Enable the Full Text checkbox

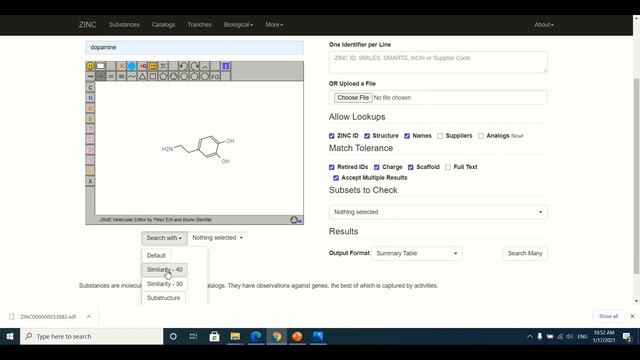448,167
